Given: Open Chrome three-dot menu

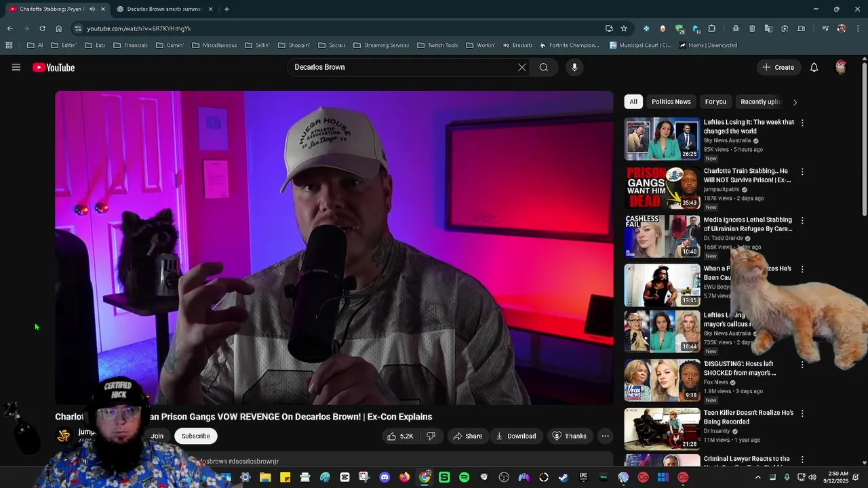Looking at the screenshot, I should click(x=858, y=28).
